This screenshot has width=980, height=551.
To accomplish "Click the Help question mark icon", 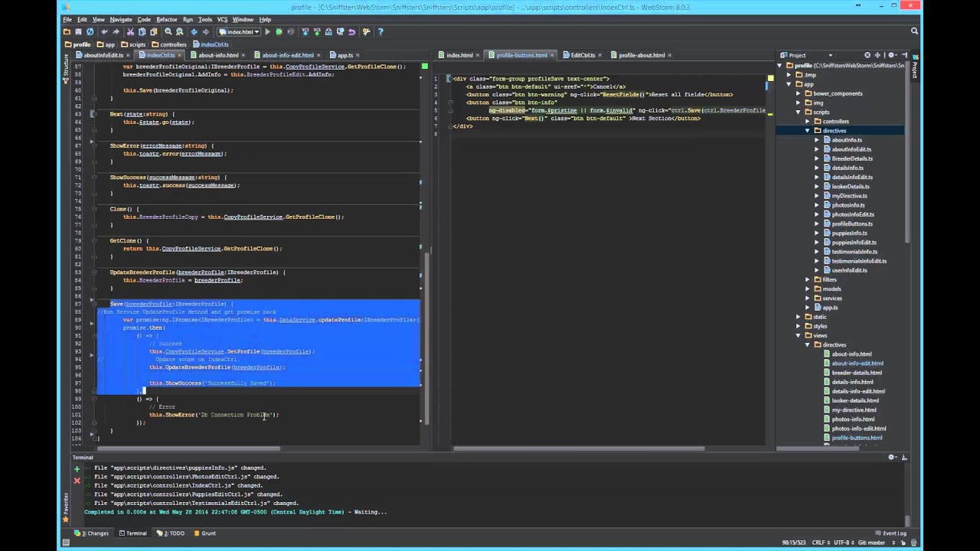I will pos(381,31).
